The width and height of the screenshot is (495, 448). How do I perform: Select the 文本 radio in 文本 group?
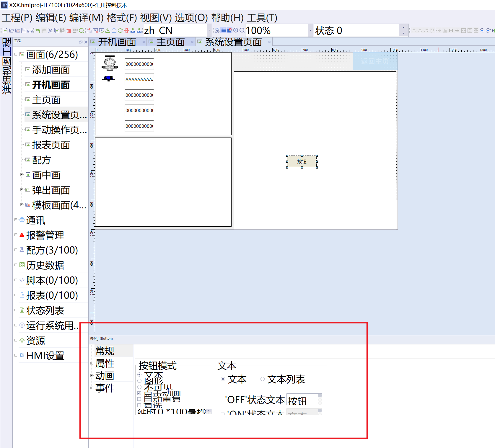click(x=223, y=379)
